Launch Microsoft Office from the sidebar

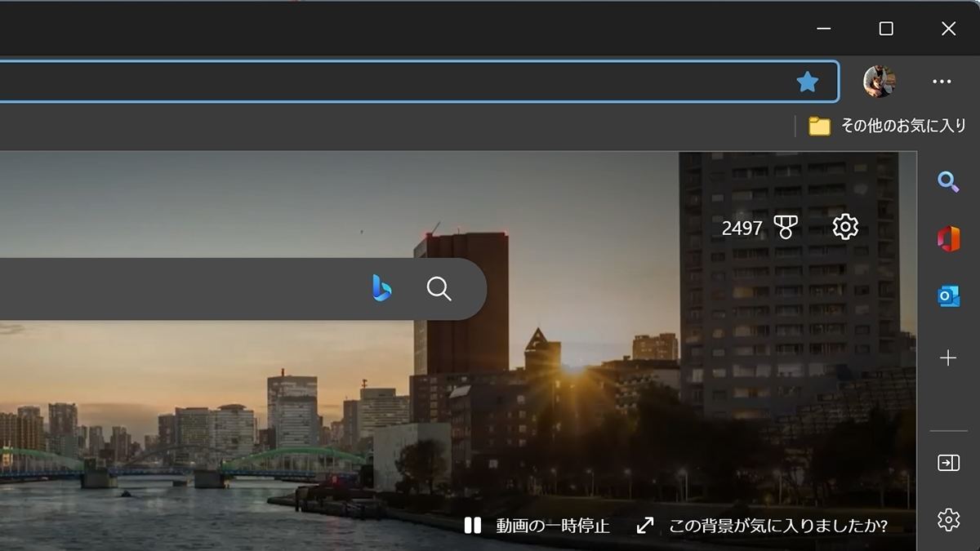coord(948,239)
